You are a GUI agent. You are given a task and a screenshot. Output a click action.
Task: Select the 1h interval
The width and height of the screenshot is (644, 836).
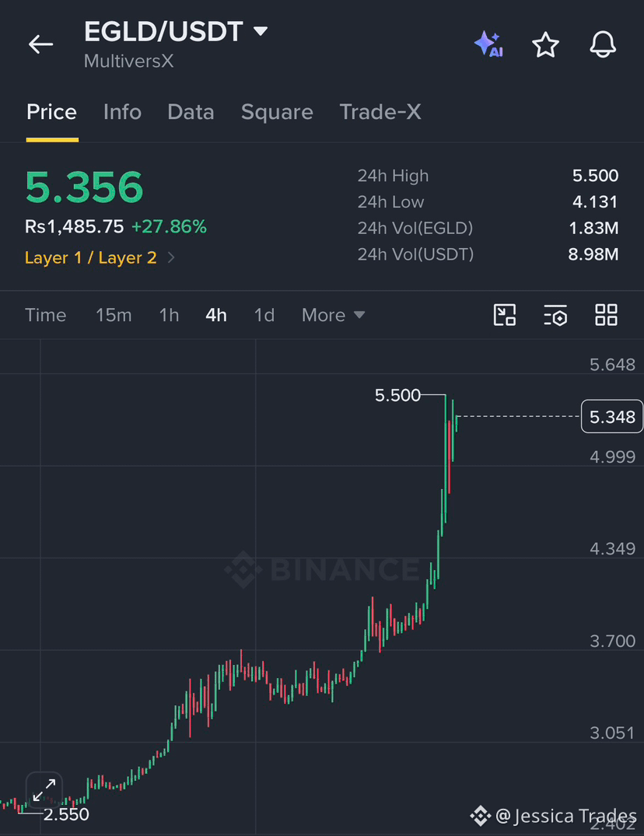[x=169, y=315]
